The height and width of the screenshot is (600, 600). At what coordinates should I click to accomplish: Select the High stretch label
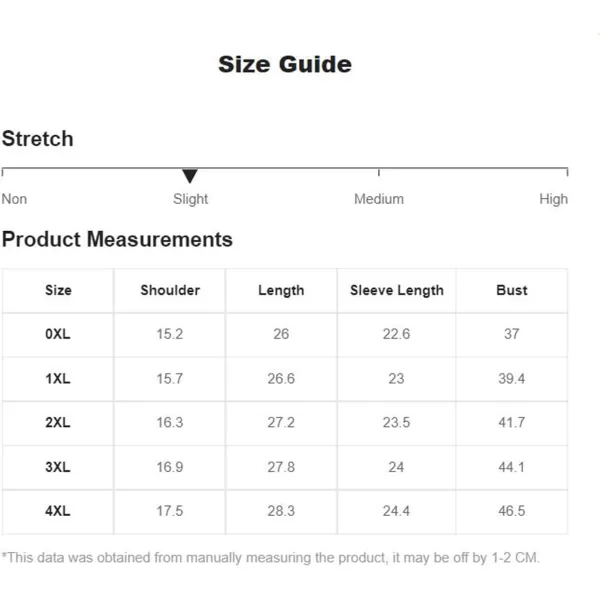(x=553, y=199)
